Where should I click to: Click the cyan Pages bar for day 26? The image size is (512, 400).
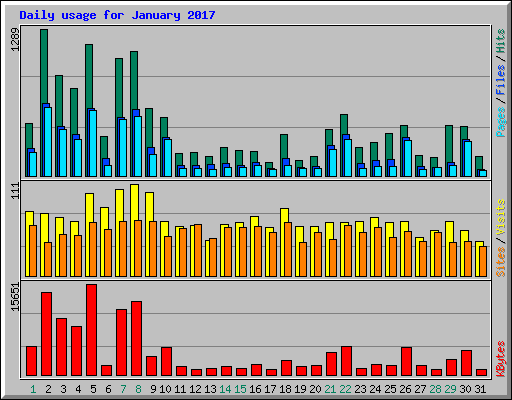click(408, 158)
